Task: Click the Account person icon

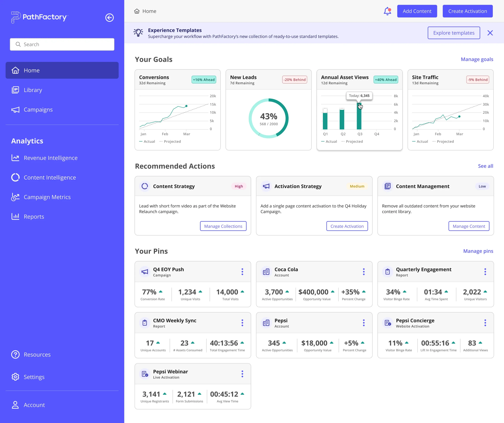Action: pos(15,405)
